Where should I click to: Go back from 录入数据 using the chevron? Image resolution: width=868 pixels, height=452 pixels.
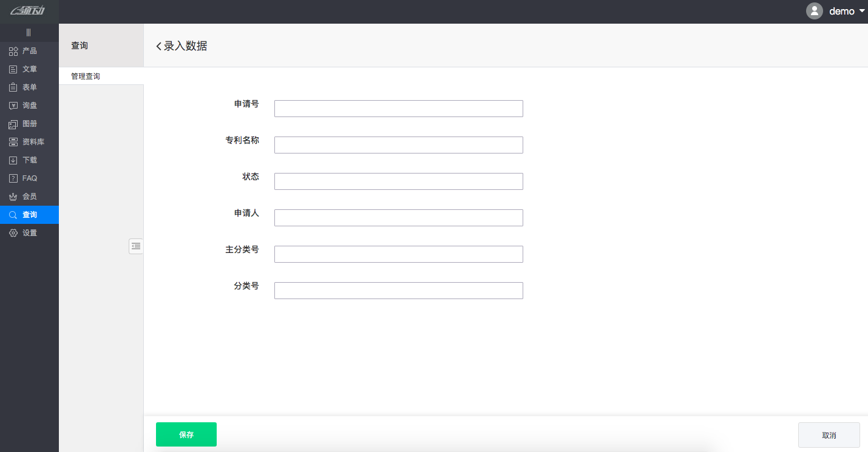pyautogui.click(x=159, y=45)
